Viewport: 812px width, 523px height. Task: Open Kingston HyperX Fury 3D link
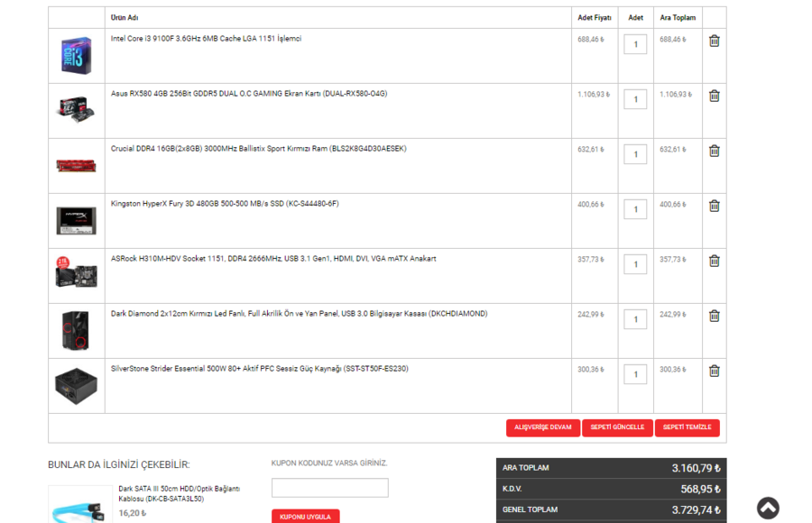(x=225, y=204)
